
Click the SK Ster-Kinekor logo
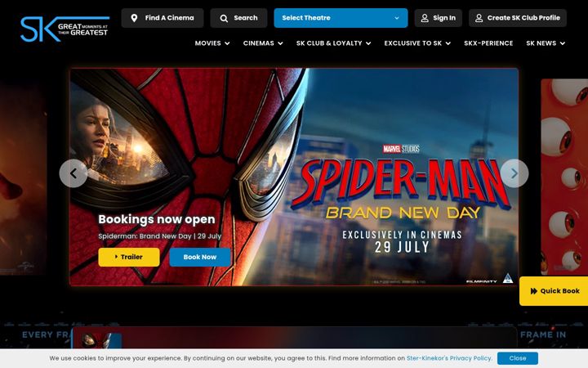65,29
